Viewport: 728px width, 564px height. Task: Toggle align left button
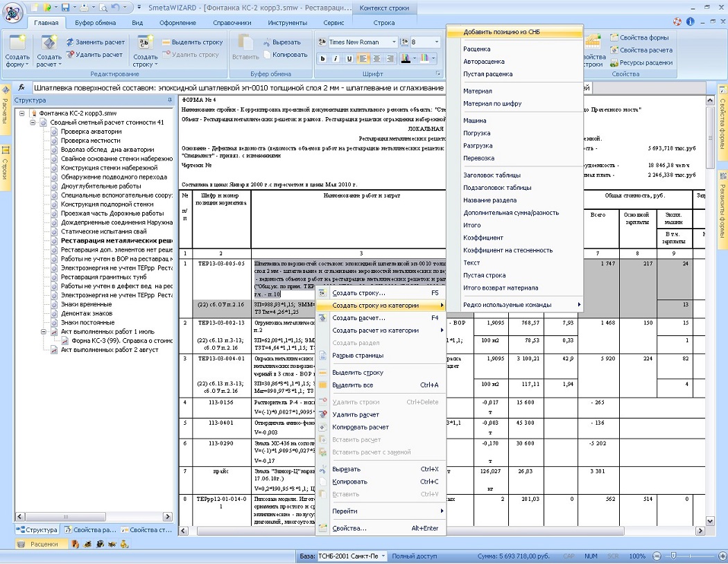tap(363, 58)
